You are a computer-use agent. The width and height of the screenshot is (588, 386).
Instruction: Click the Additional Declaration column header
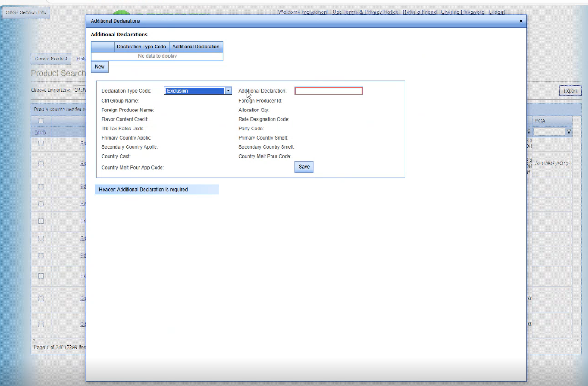(196, 47)
